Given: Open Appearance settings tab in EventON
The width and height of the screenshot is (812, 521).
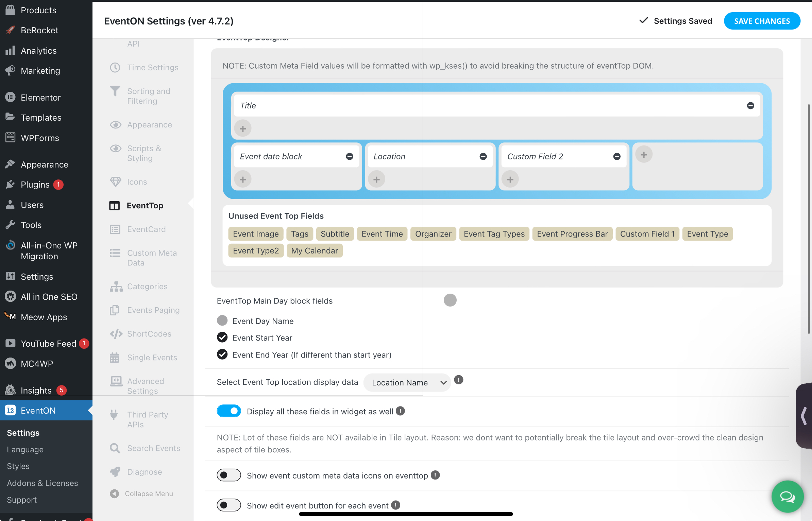Looking at the screenshot, I should (x=150, y=125).
